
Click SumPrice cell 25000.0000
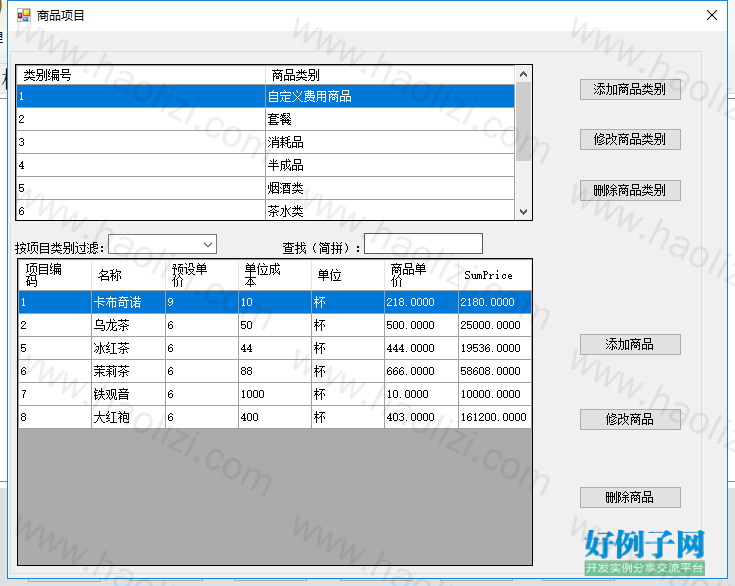pos(495,325)
